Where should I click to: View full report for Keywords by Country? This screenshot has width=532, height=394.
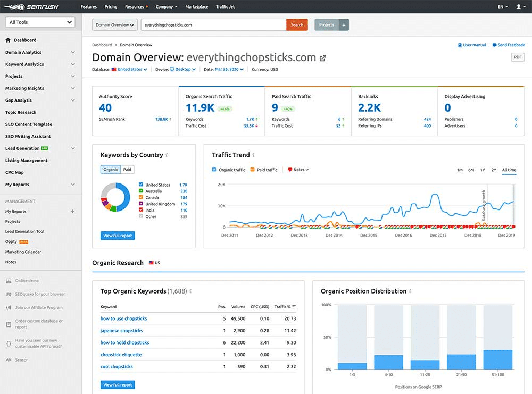pos(118,236)
